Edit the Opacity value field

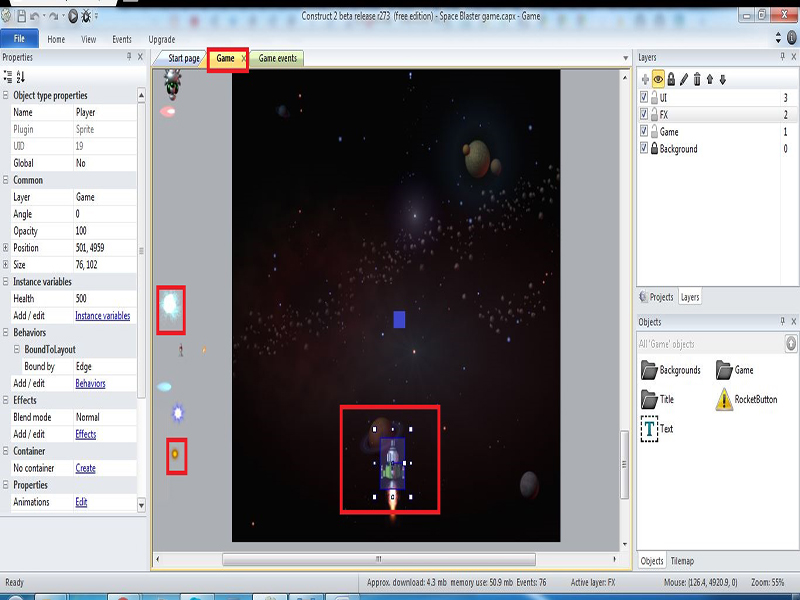click(106, 231)
